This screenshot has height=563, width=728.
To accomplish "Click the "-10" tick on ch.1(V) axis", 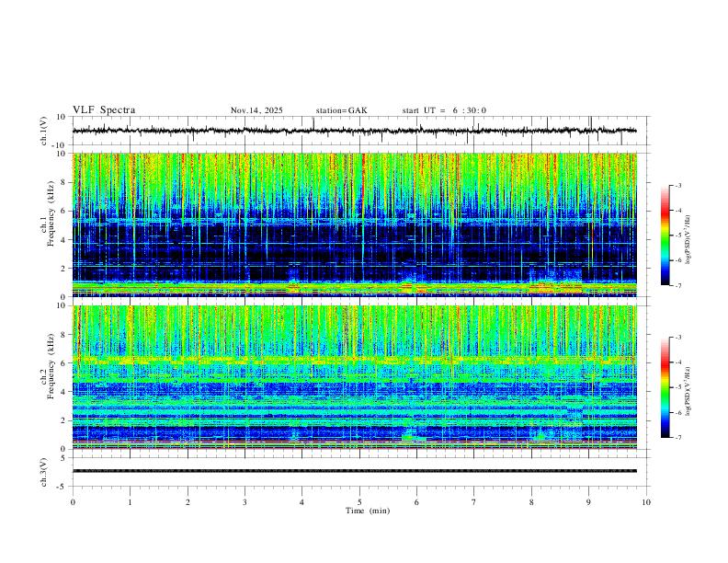I will click(60, 145).
